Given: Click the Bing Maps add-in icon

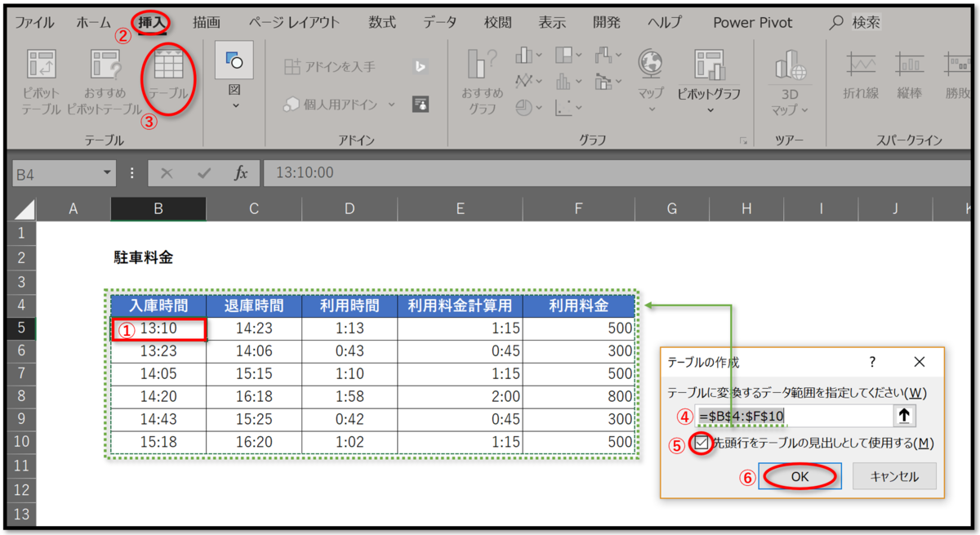Looking at the screenshot, I should click(x=421, y=67).
